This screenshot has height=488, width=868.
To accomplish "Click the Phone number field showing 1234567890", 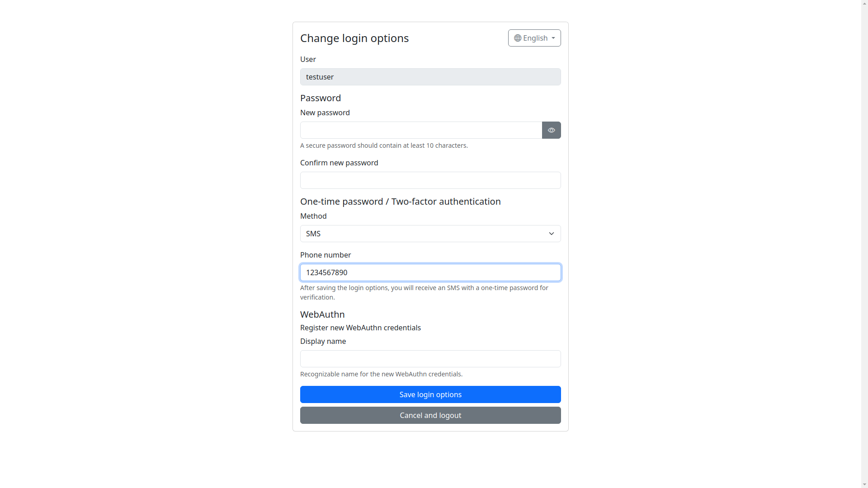I will click(430, 272).
